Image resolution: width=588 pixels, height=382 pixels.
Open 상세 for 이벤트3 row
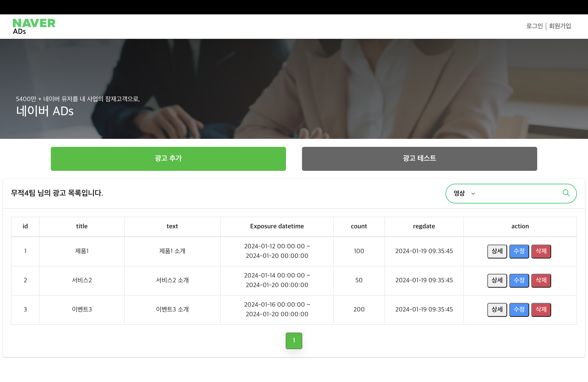[x=497, y=309]
